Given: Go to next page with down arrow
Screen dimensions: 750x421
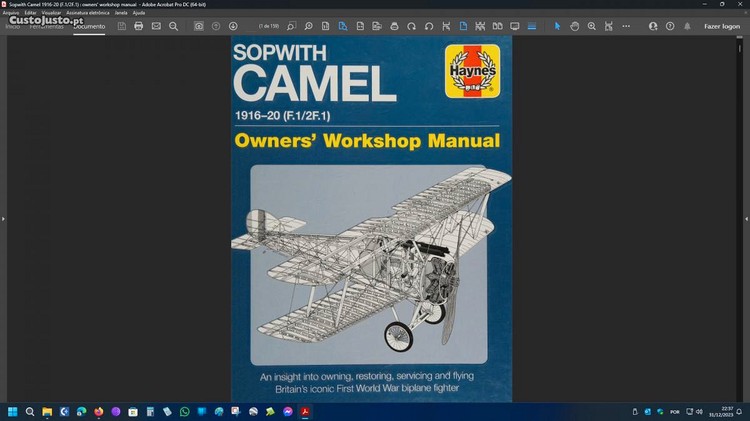Looking at the screenshot, I should click(233, 26).
